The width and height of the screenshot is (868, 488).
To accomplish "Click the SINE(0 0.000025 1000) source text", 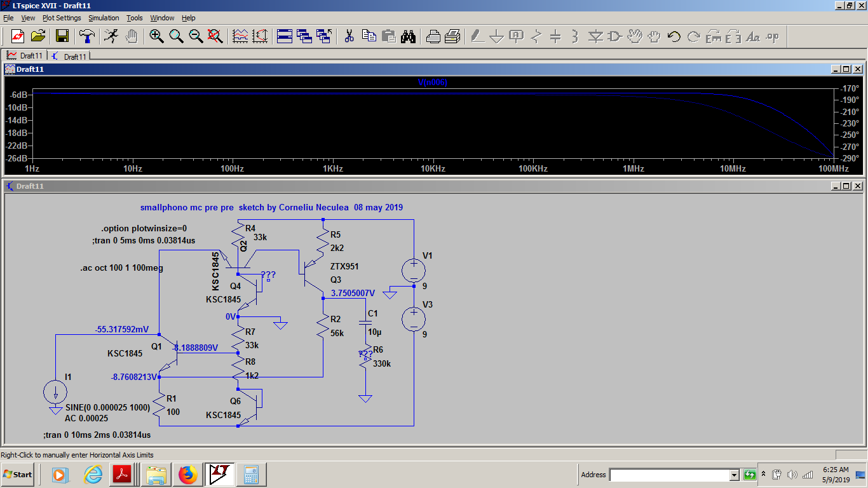I will tap(107, 408).
